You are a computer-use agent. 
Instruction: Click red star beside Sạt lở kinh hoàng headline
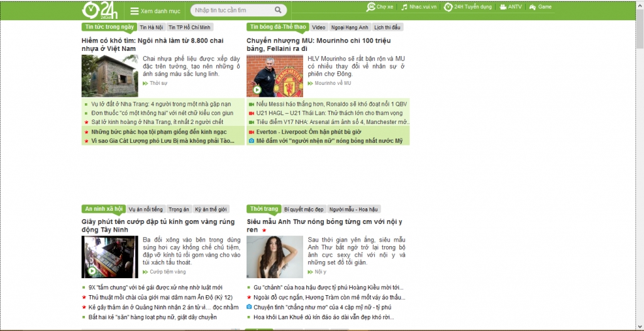pyautogui.click(x=86, y=123)
